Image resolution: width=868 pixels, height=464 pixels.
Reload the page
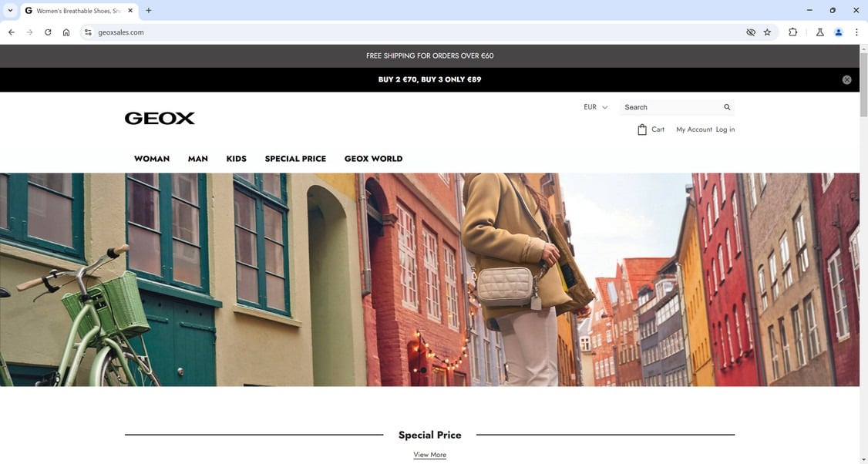[48, 32]
